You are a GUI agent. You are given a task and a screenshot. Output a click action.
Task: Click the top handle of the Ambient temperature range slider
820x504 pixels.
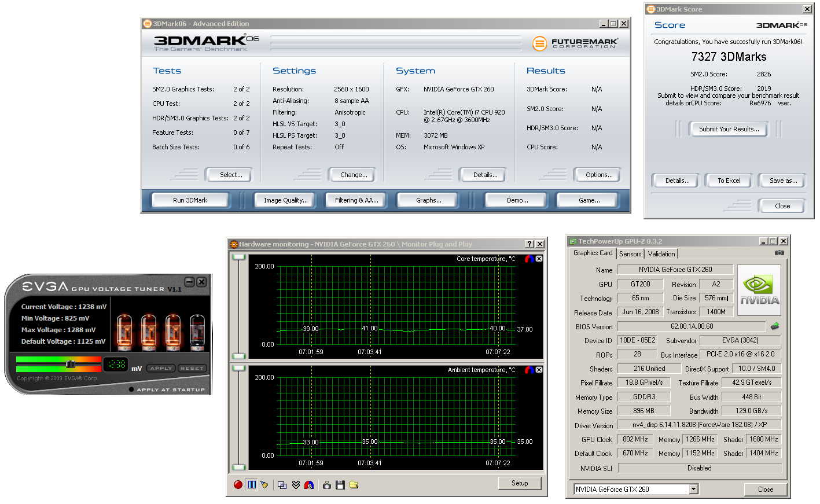[x=239, y=367]
